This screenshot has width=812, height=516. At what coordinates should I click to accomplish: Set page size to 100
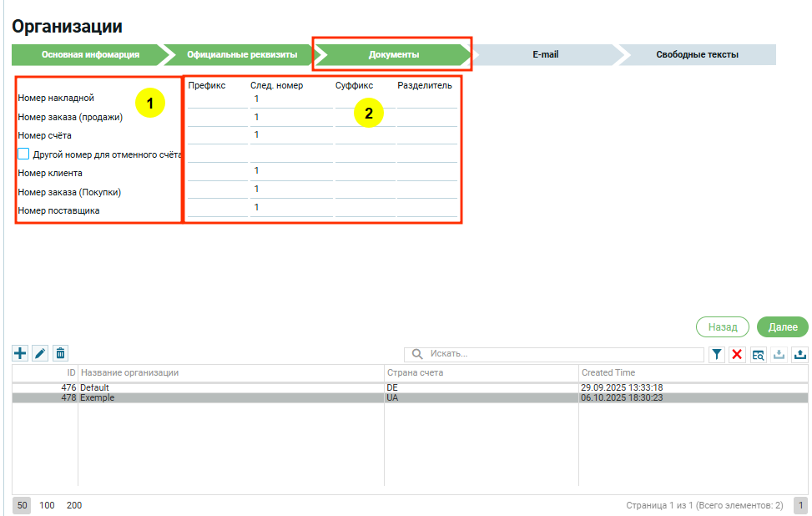48,505
